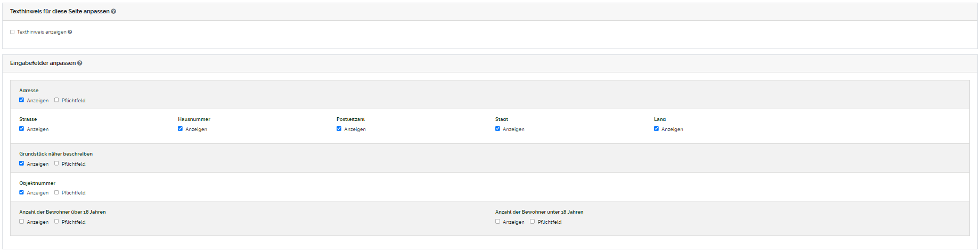Screen dimensions: 980x252
Task: Hide the Postleitzahl field via Anzeigen
Action: (x=339, y=129)
